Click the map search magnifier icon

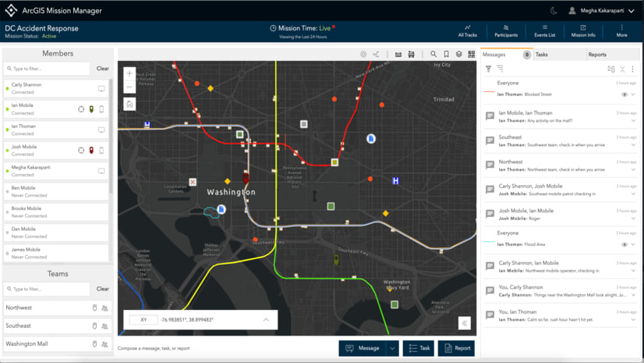tap(433, 54)
